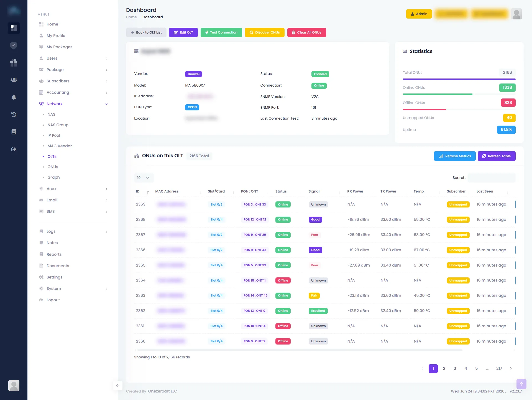This screenshot has width=532, height=400.
Task: Click the Edit OLT button
Action: click(183, 32)
